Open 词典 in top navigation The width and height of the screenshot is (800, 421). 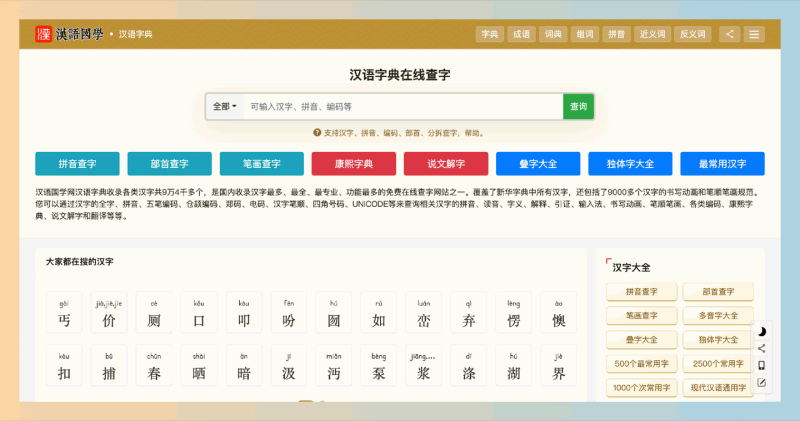click(x=553, y=34)
